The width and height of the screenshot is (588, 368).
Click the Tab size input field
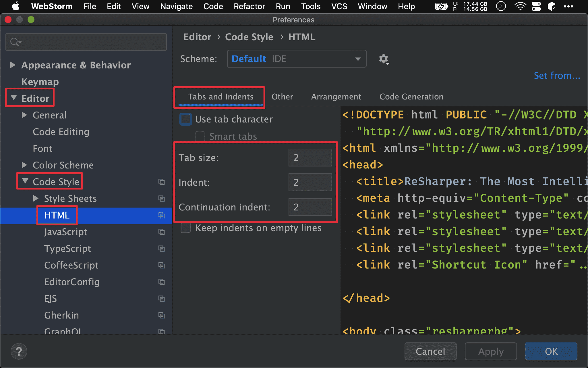312,158
